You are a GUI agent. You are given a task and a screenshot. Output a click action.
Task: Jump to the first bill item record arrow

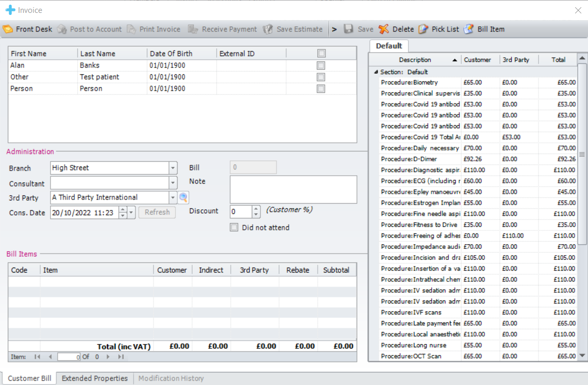coord(38,357)
